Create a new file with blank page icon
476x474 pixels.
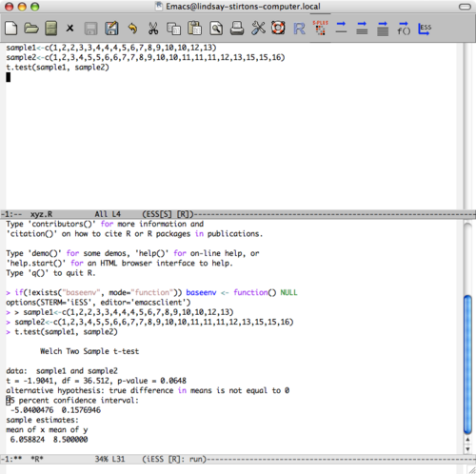(11, 29)
